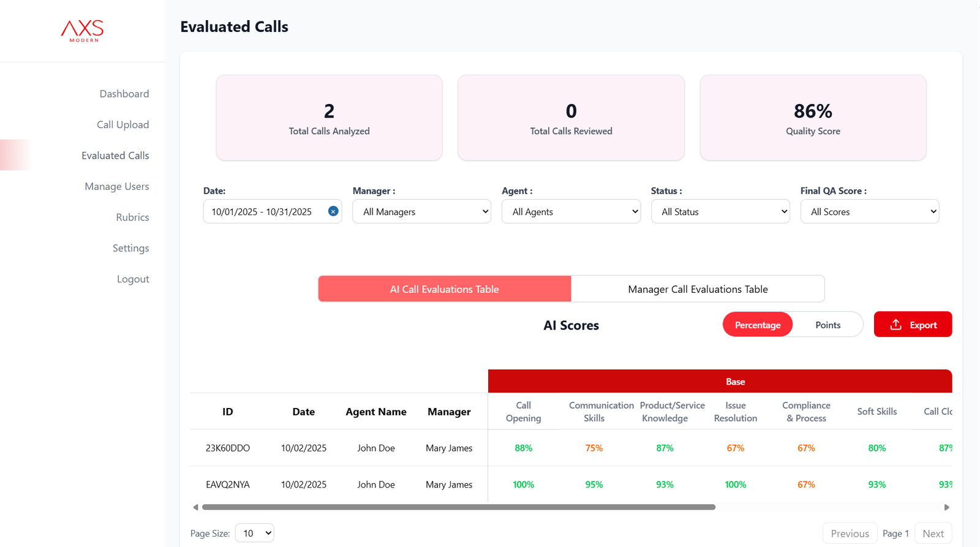
Task: Select the AI Call Evaluations Table tab
Action: [x=445, y=289]
